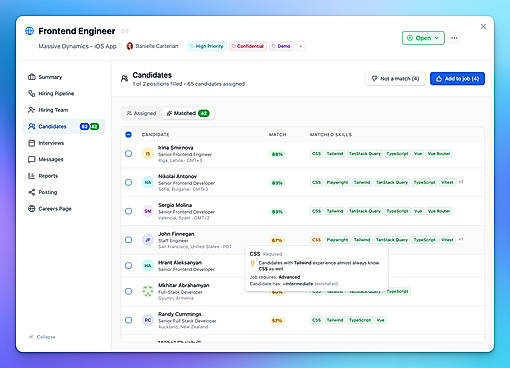The image size is (510, 368).
Task: Click Not a match (4) button
Action: (x=395, y=79)
